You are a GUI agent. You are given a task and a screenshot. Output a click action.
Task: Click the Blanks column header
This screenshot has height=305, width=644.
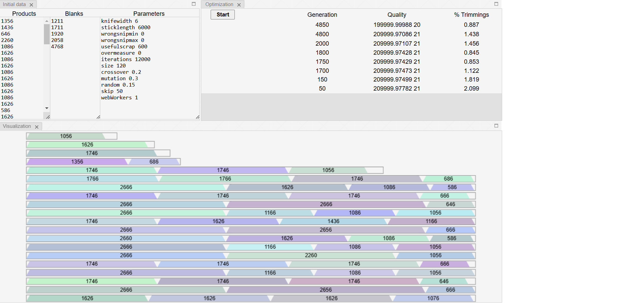(74, 14)
